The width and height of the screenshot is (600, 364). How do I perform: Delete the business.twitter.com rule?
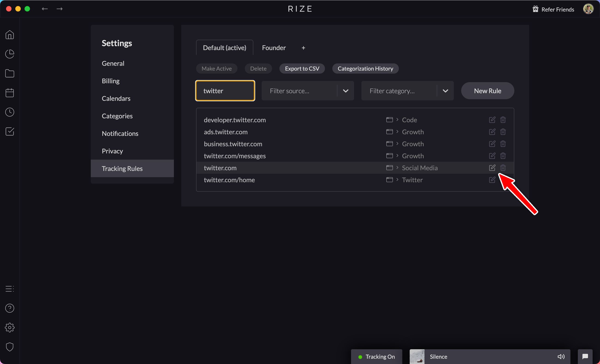[503, 144]
